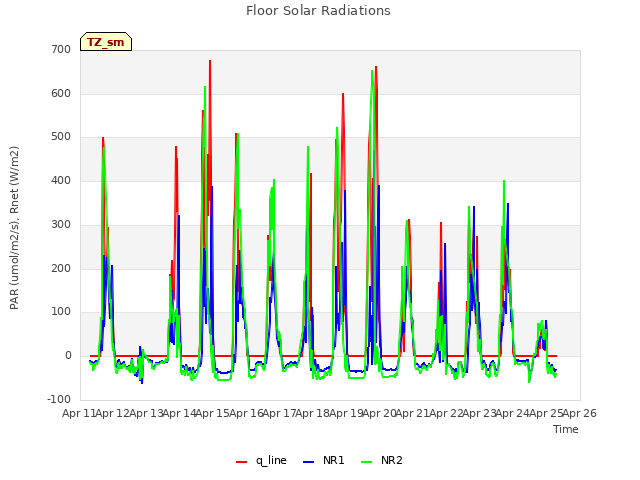Click the Apr 26 x-axis tick label
Image resolution: width=640 pixels, height=480 pixels.
point(580,413)
